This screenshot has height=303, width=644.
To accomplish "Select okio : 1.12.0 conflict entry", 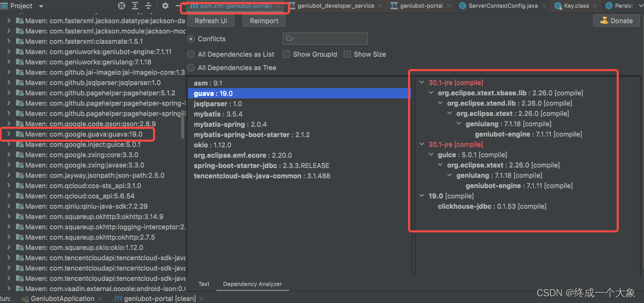I will [x=299, y=145].
